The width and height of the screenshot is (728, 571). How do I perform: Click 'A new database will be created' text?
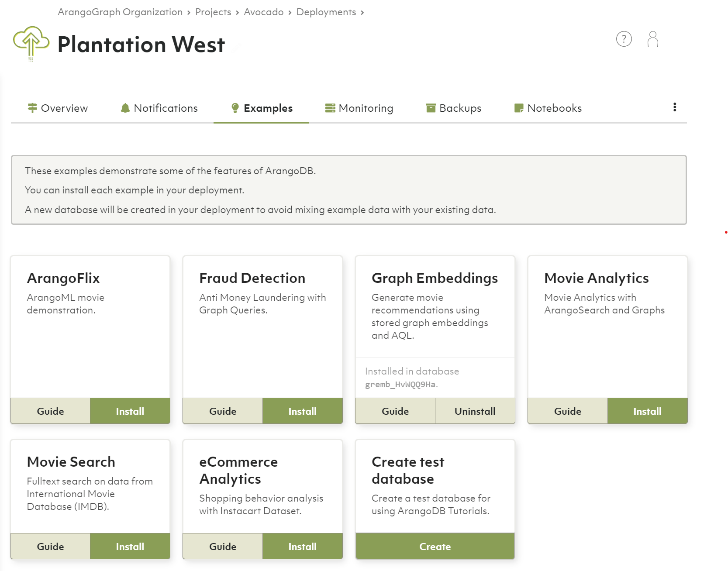tap(260, 210)
